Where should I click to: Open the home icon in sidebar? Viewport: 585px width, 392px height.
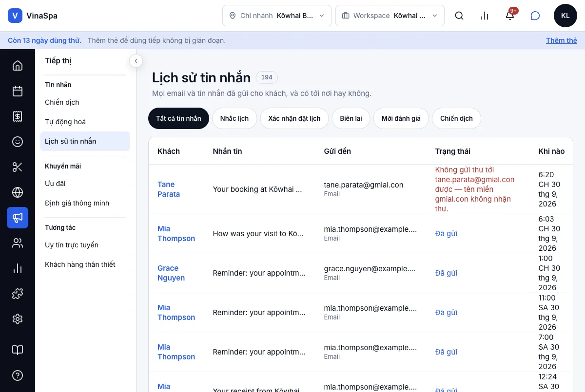[x=18, y=66]
